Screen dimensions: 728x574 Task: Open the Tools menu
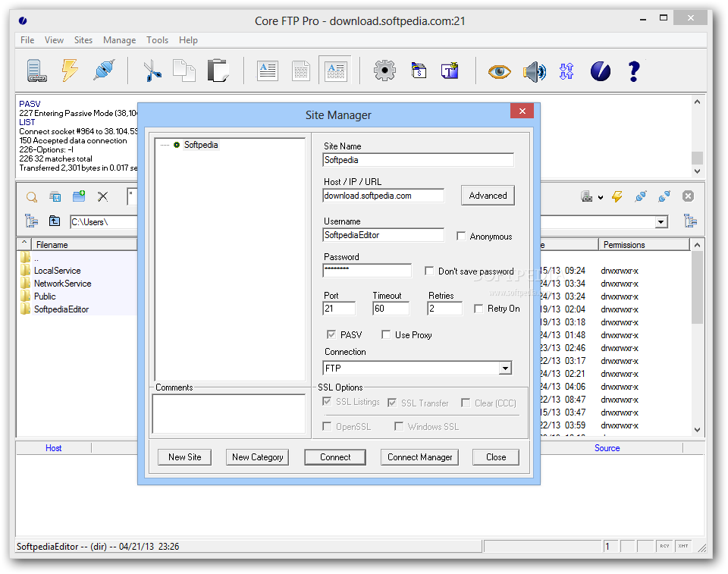[x=157, y=40]
